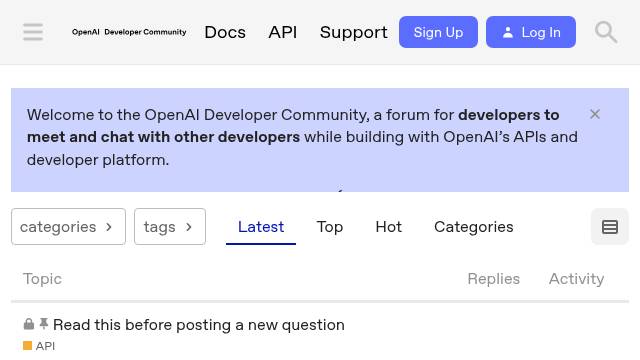Open search with the magnifier icon
The image size is (640, 360).
coord(606,32)
